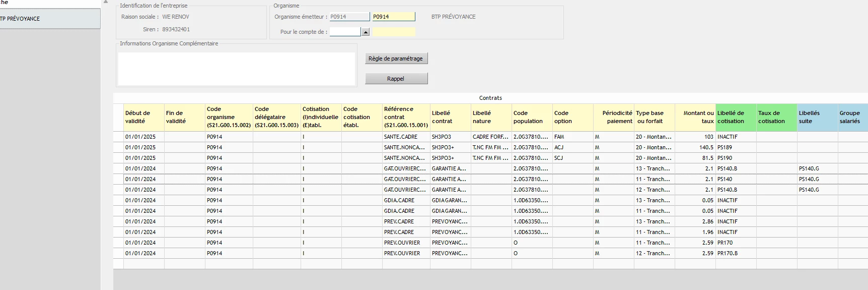868x290 pixels.
Task: Click inside the 'Pour le compte de' input
Action: (345, 32)
